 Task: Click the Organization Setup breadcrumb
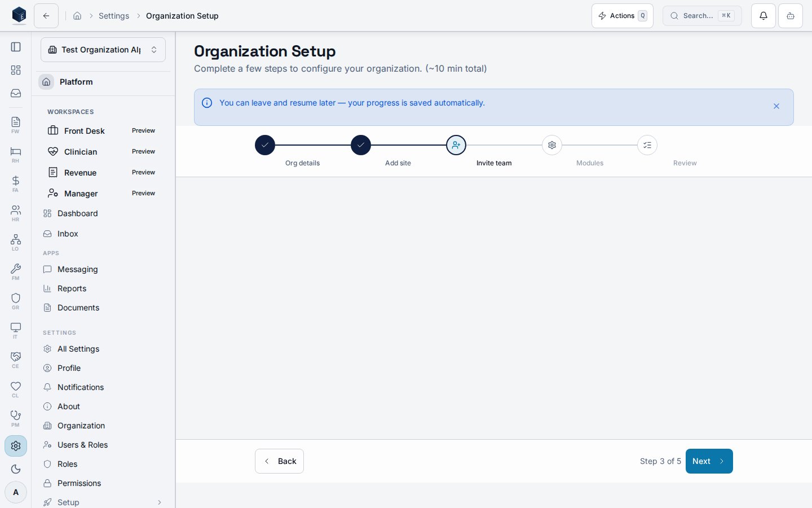coord(182,16)
